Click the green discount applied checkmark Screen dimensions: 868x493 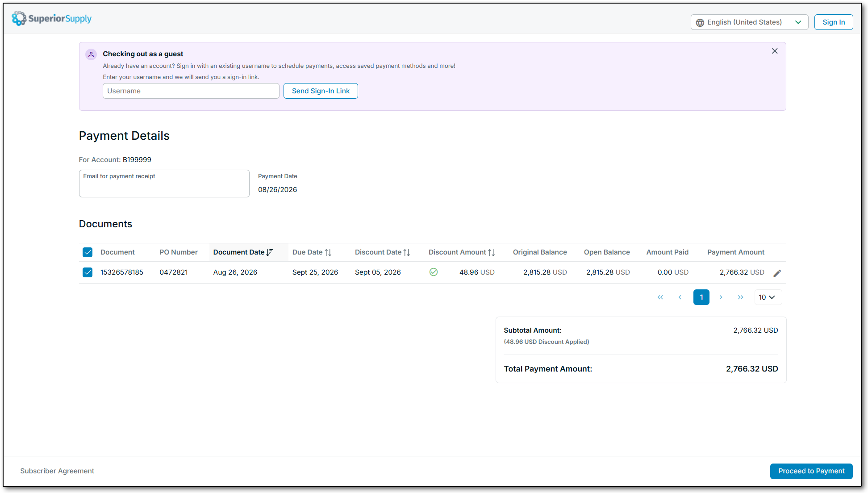434,272
